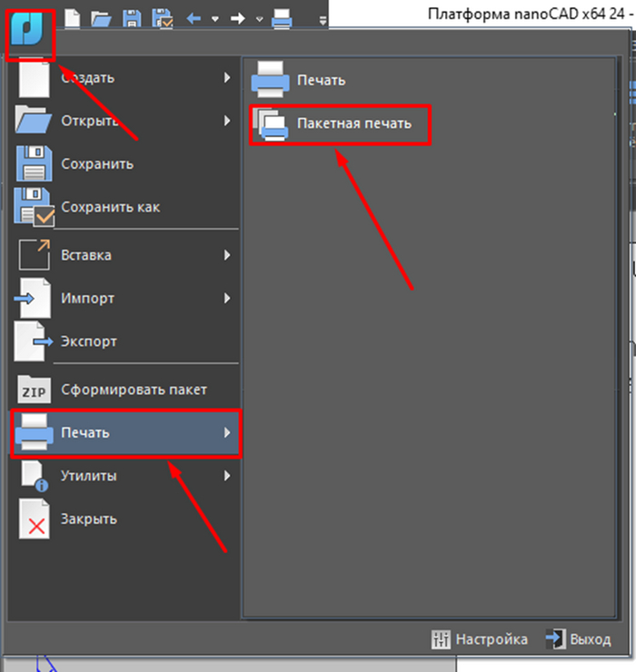Viewport: 636px width, 672px height.
Task: Click the Open folder icon in quick access toolbar
Action: point(101,19)
